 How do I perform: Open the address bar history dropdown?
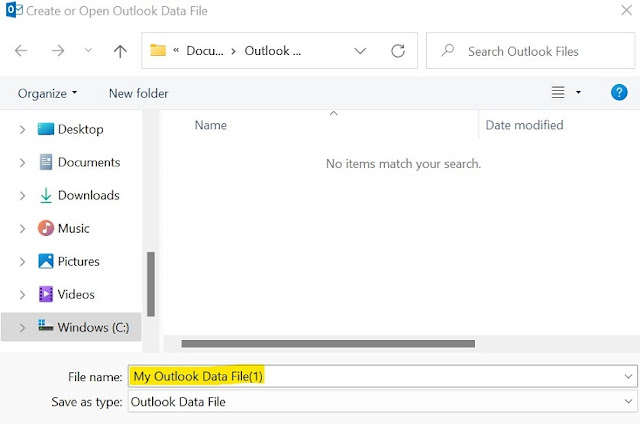360,51
